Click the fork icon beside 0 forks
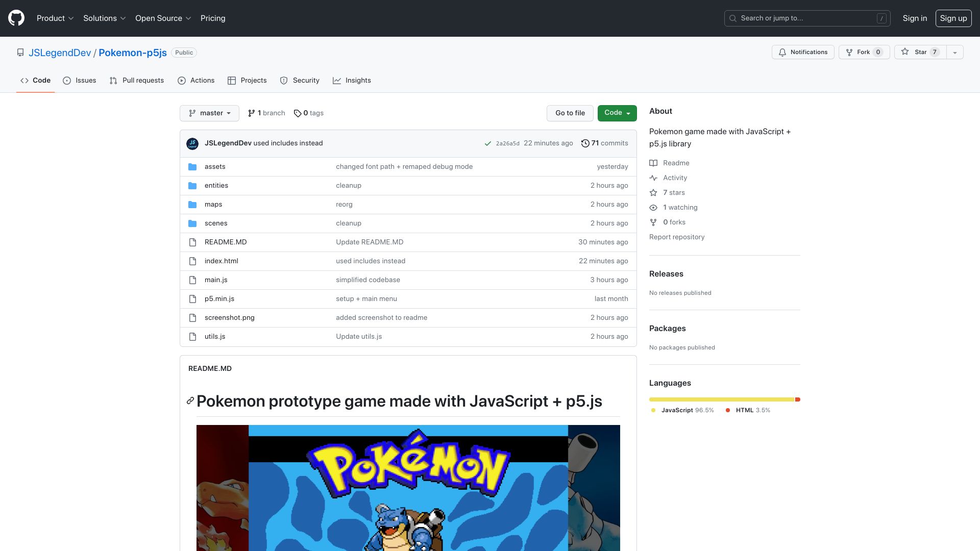The width and height of the screenshot is (980, 551). [653, 222]
